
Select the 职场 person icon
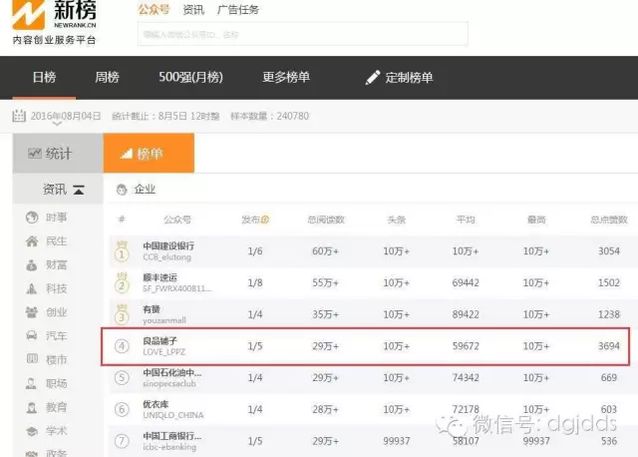coord(32,383)
